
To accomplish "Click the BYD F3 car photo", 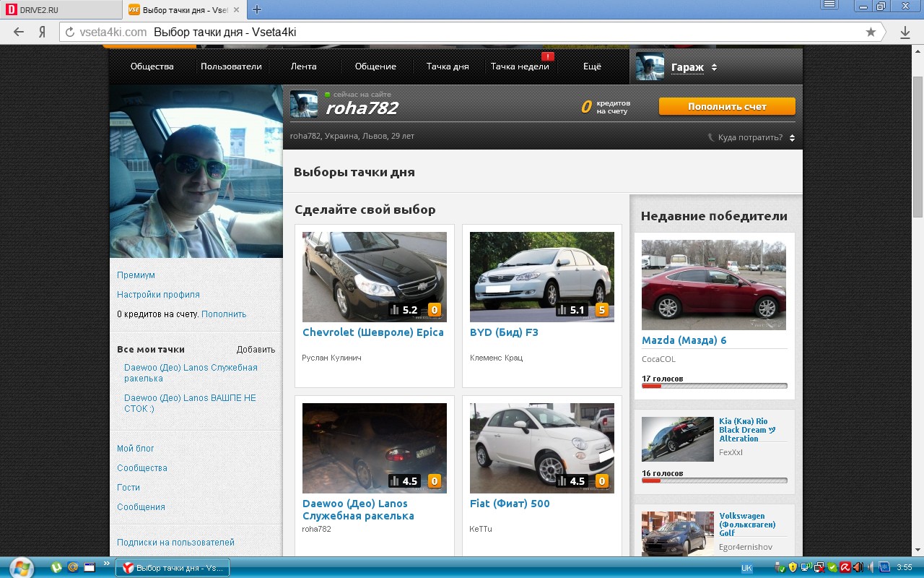I will [x=542, y=277].
